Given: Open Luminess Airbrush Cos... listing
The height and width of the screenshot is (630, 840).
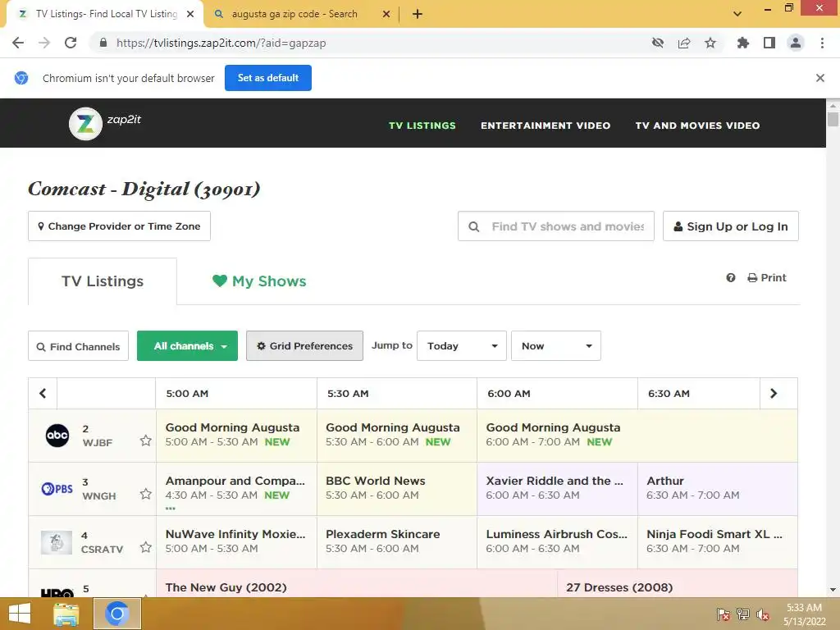Looking at the screenshot, I should tap(557, 542).
